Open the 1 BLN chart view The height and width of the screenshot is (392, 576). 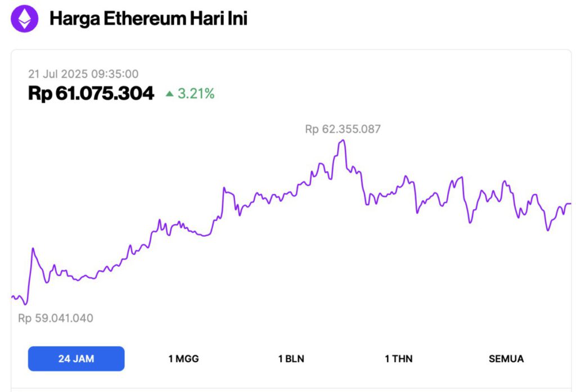[x=290, y=358]
